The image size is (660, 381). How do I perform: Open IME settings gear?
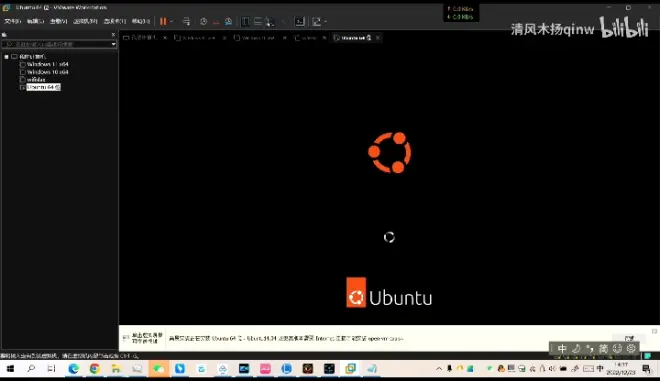(631, 349)
